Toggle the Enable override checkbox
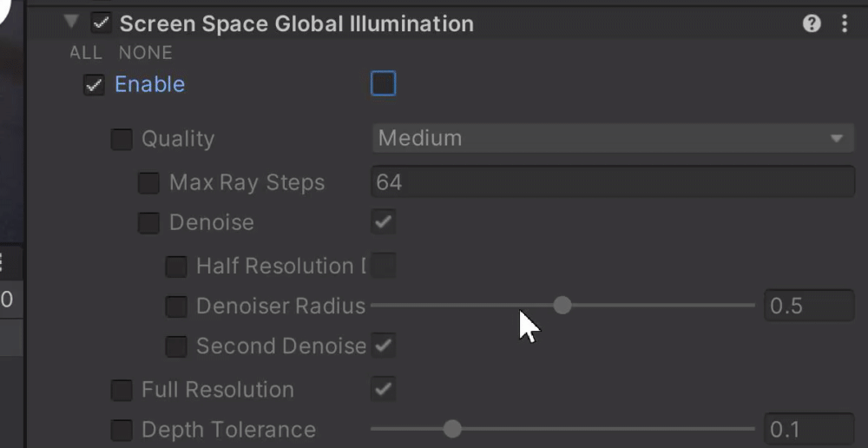 tap(94, 85)
